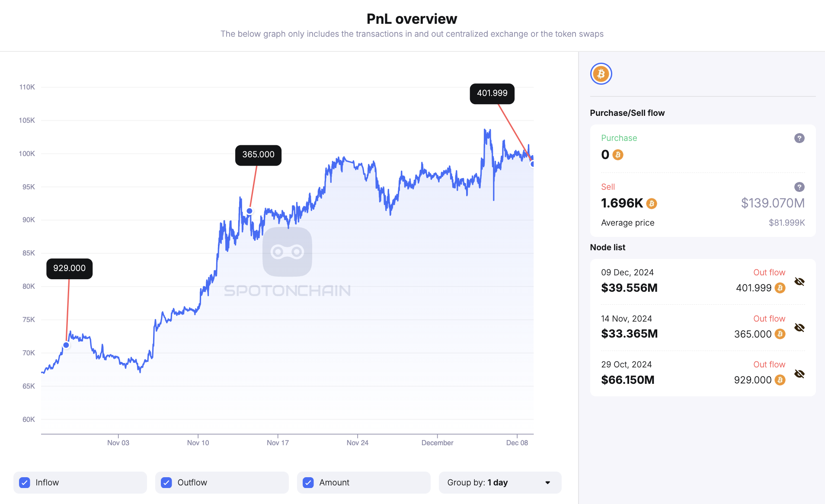Toggle visibility of 29 Oct, 2024 node
Image resolution: width=825 pixels, height=504 pixels.
coord(799,374)
